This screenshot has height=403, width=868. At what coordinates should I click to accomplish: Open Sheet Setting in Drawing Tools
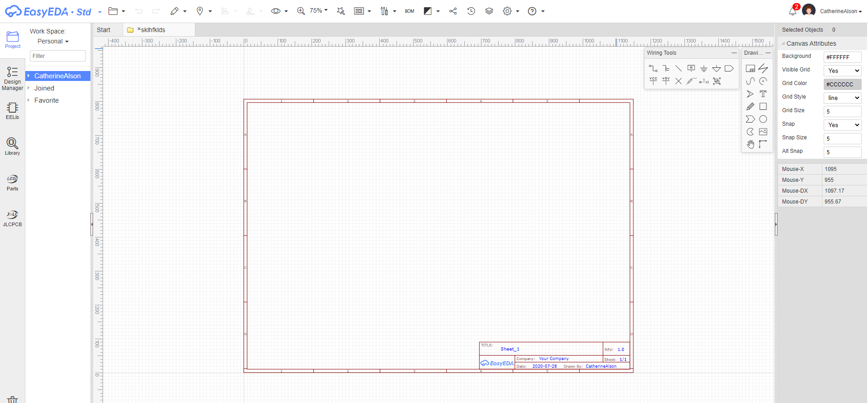(x=750, y=68)
